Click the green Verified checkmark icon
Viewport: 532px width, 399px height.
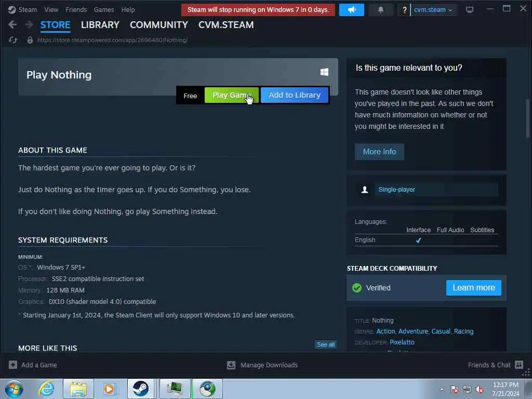(357, 288)
